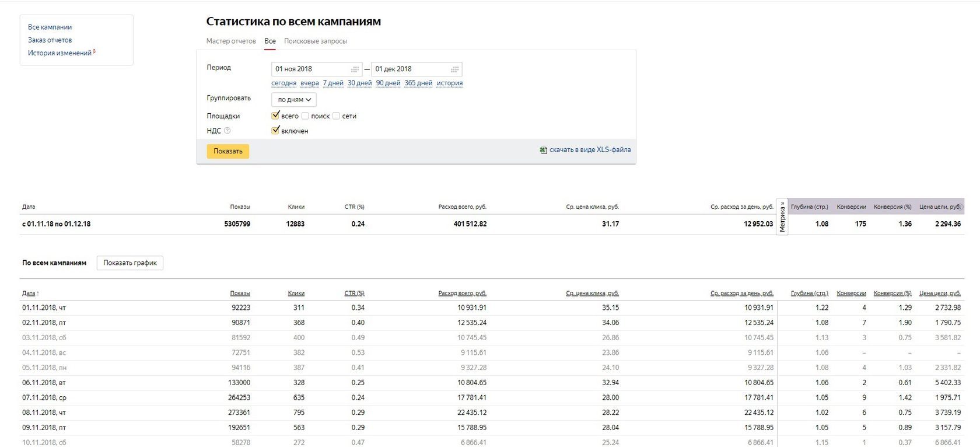This screenshot has width=980, height=447.
Task: Sort table by the Дата column header
Action: point(29,293)
